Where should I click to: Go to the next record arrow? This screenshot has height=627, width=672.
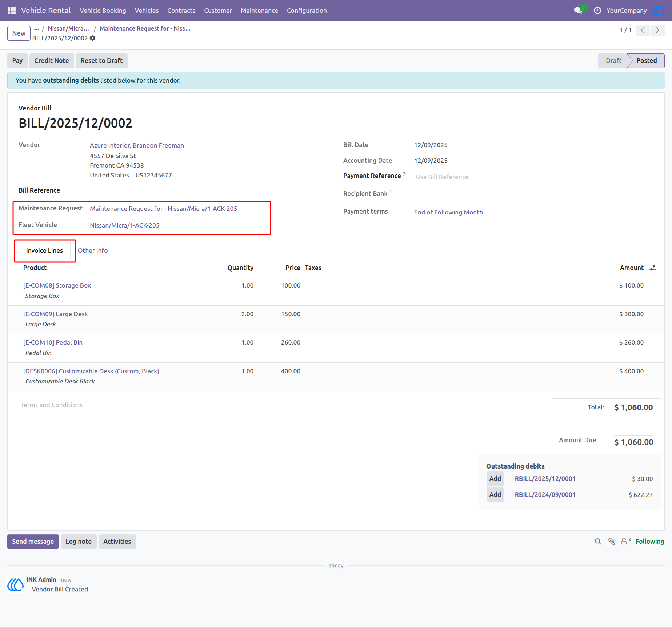click(657, 30)
